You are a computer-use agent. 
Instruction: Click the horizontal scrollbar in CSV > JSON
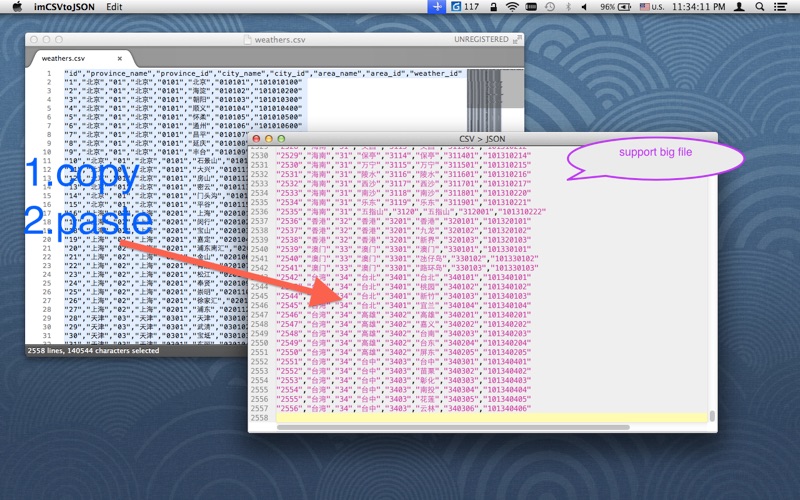click(453, 428)
